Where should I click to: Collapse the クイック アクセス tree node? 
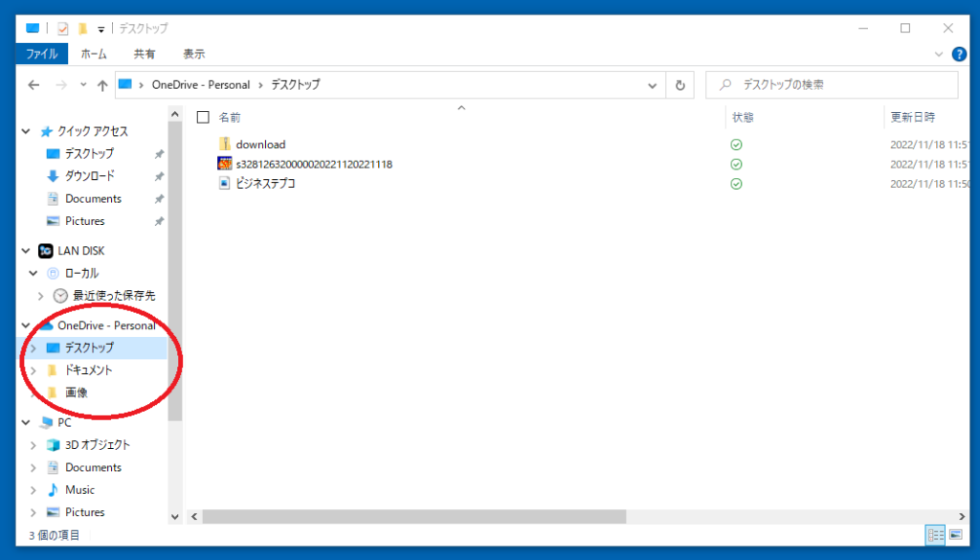click(26, 131)
